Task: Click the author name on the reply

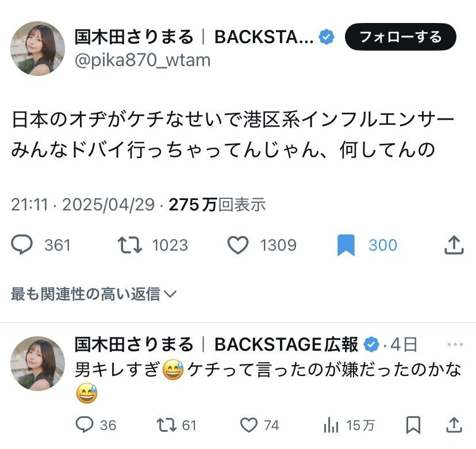Action: 135,344
